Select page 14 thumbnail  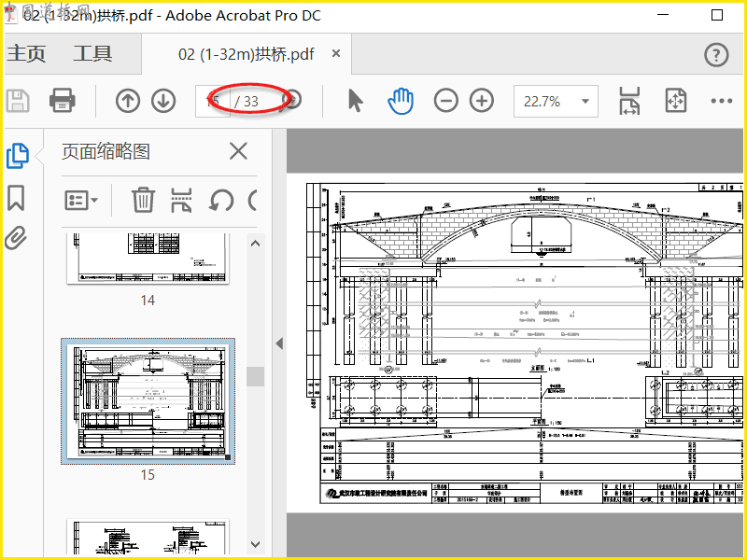[x=148, y=259]
